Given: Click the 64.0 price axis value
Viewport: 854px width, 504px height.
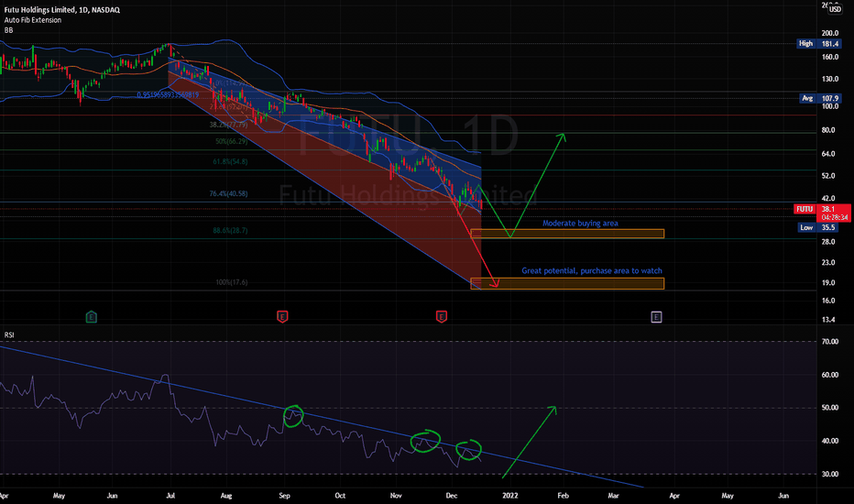Looking at the screenshot, I should tap(828, 154).
